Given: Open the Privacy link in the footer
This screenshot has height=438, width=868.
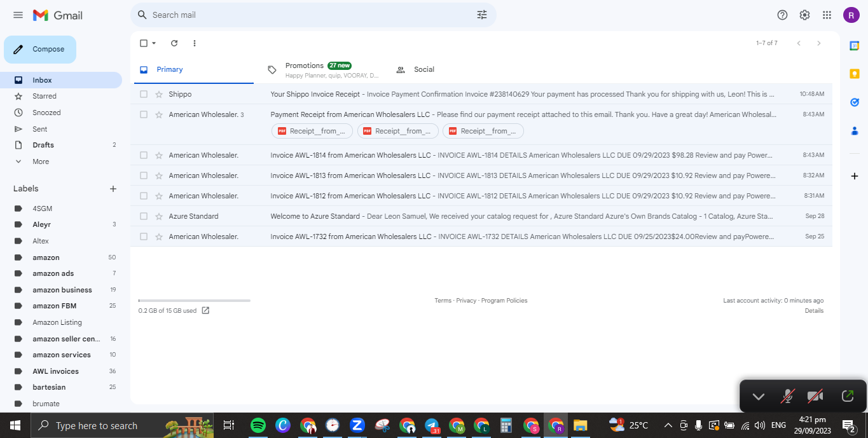Looking at the screenshot, I should click(x=466, y=301).
